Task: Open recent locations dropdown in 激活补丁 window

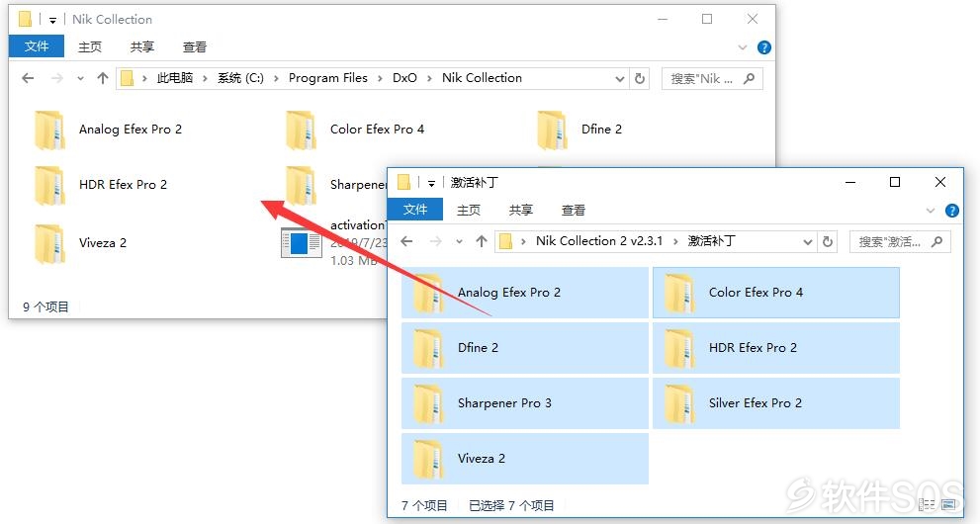Action: [460, 241]
